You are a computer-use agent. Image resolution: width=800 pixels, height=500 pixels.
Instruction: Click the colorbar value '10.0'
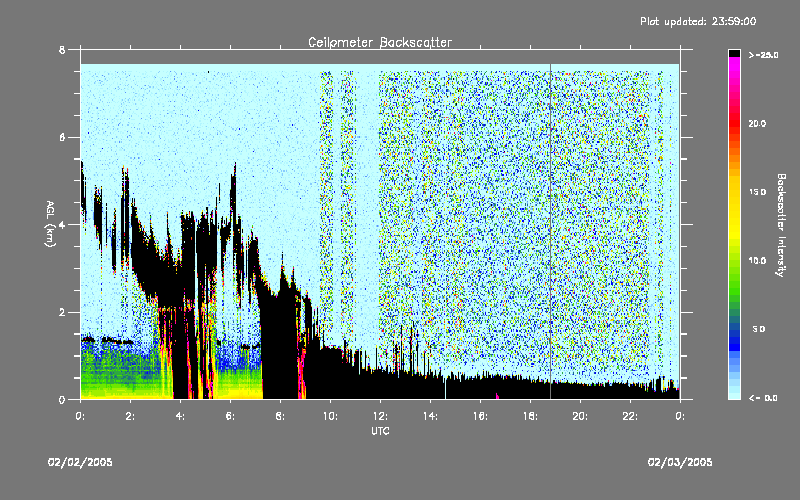point(757,261)
